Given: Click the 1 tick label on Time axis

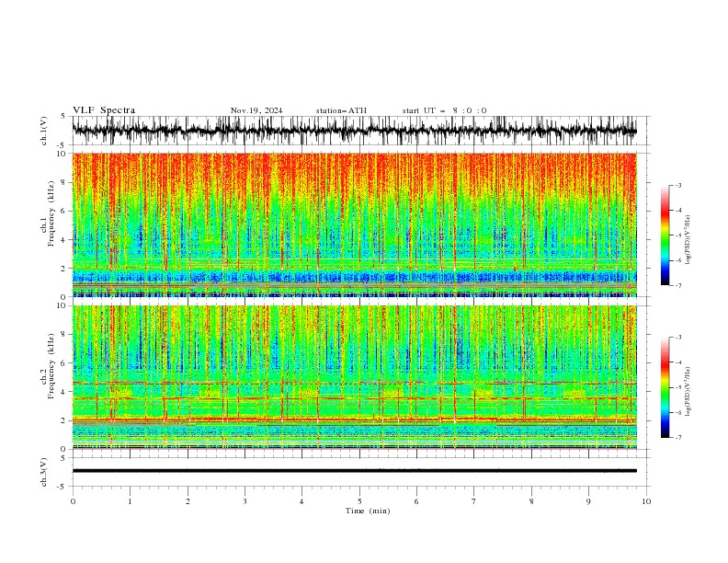Looking at the screenshot, I should [130, 501].
